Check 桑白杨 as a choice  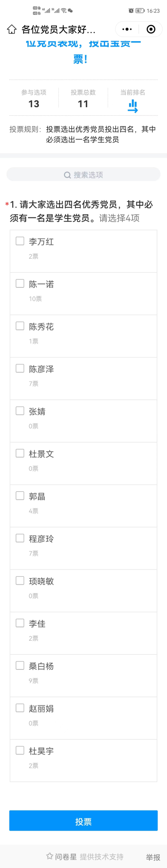[20, 665]
